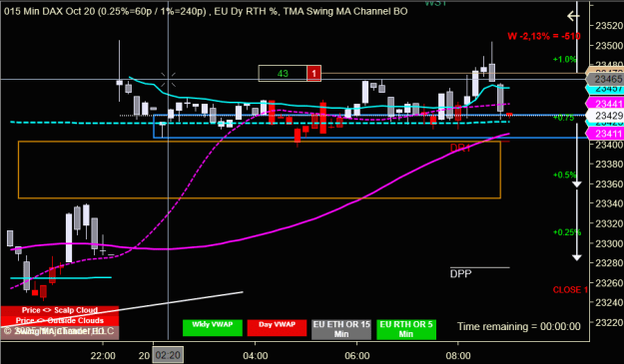Click the 23220 price axis value
Image resolution: width=624 pixels, height=364 pixels.
(609, 322)
